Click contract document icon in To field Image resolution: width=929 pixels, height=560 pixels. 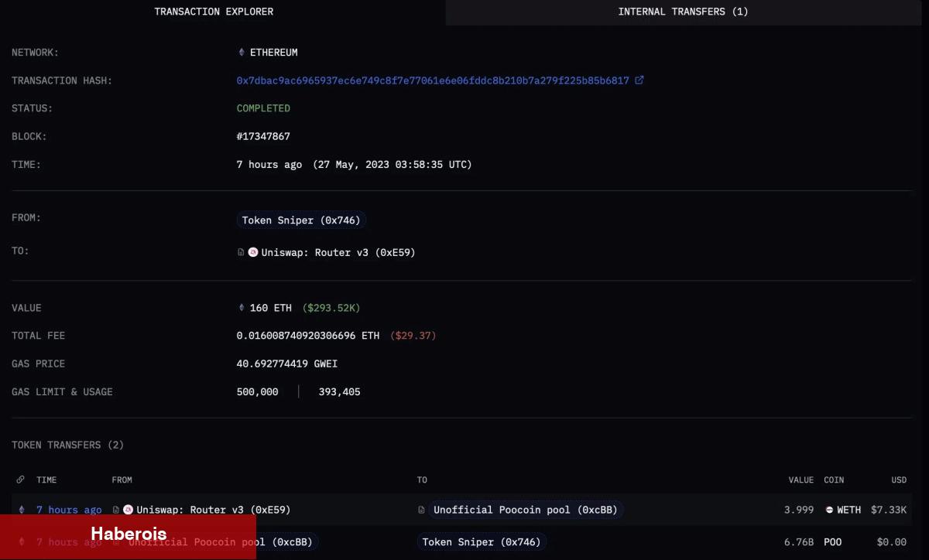pyautogui.click(x=241, y=252)
